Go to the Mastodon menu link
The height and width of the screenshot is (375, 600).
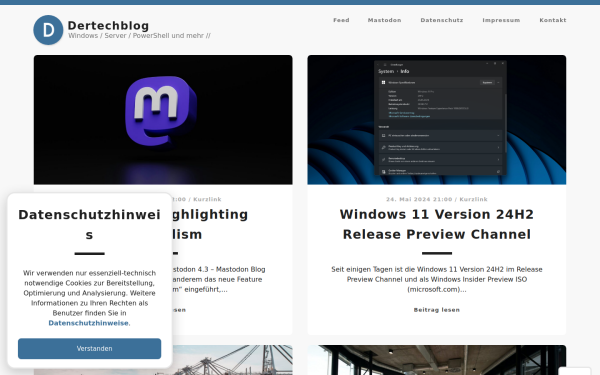pyautogui.click(x=384, y=20)
